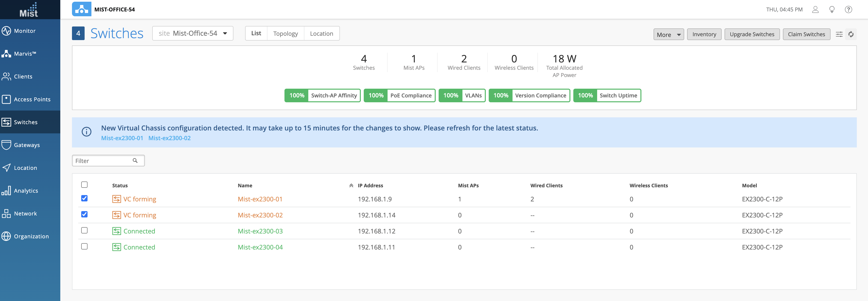Check the Mist-ex2300-03 row checkbox

tap(84, 230)
